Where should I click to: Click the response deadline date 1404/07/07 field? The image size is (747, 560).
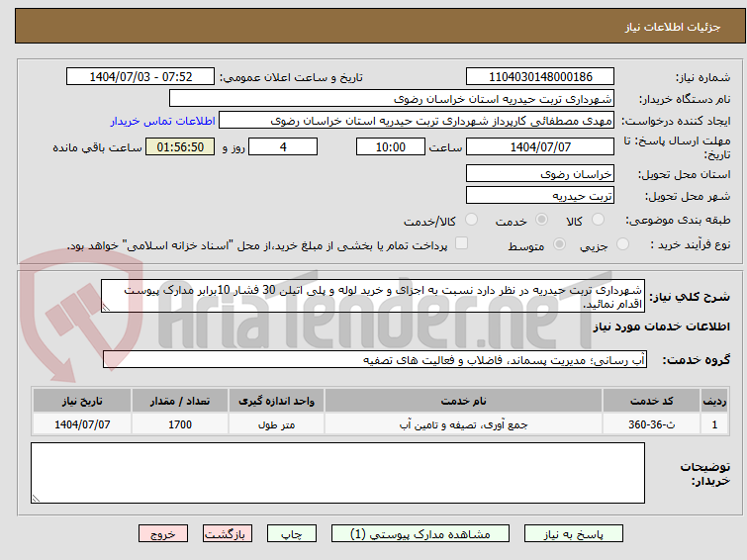click(x=540, y=146)
